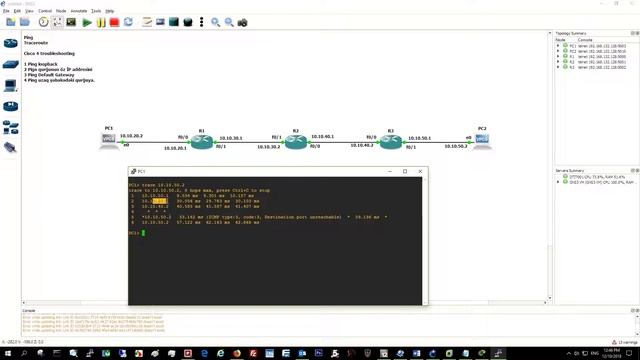This screenshot has width=640, height=360.
Task: Click the Zoom out magnifier icon
Action: click(229, 22)
